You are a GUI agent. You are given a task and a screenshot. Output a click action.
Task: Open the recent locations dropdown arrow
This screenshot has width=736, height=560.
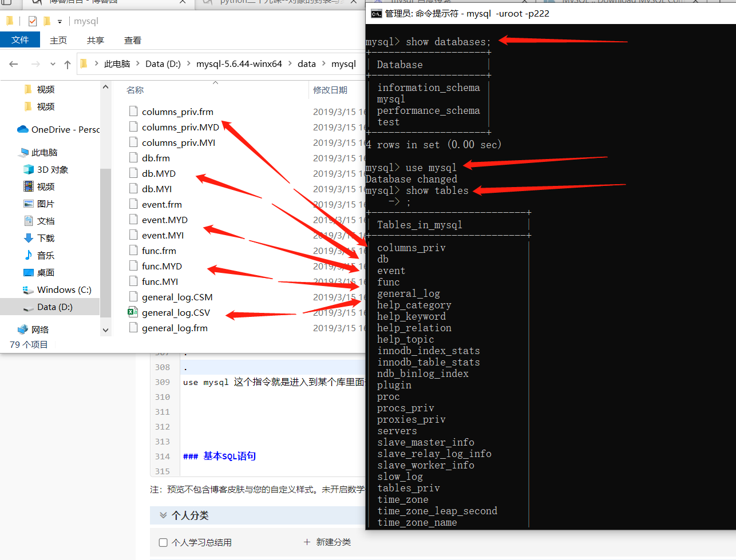(53, 64)
